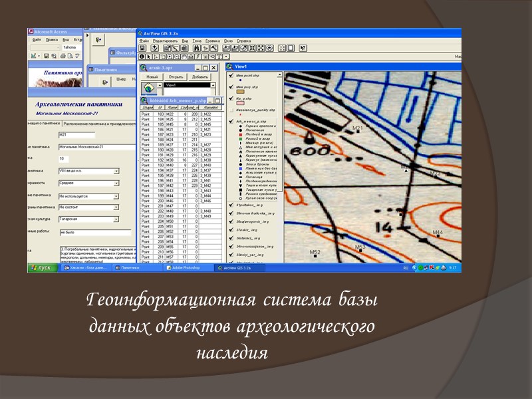Click the Open Theme Table icon

185,48
